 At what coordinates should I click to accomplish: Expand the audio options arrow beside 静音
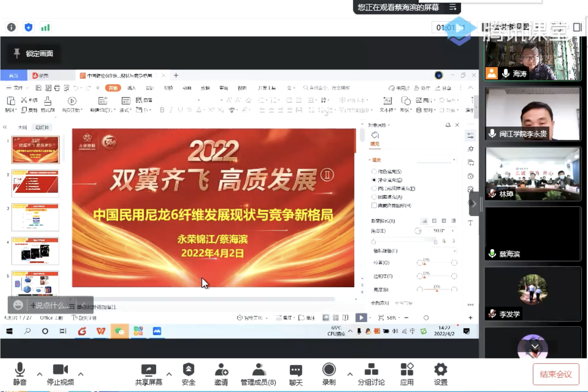(39, 374)
